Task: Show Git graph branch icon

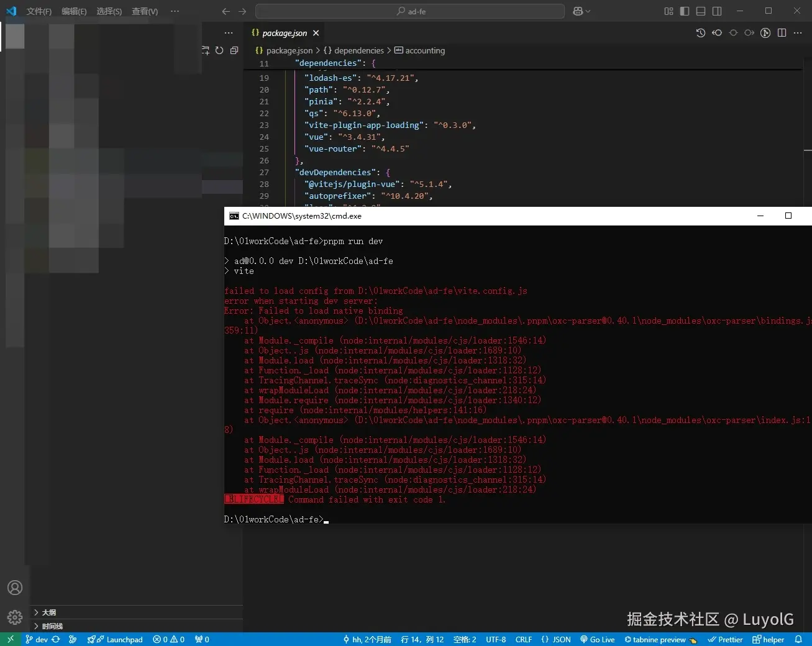Action: pos(765,33)
